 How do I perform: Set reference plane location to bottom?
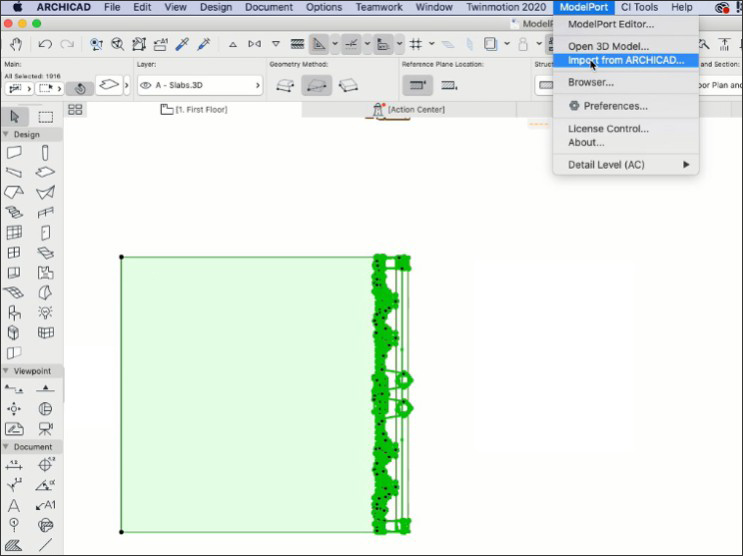click(449, 85)
